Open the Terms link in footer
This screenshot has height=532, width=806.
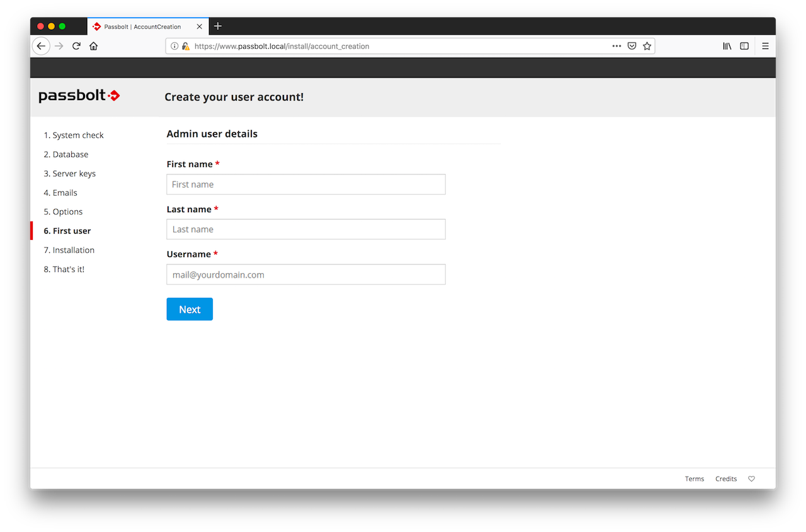pos(695,479)
